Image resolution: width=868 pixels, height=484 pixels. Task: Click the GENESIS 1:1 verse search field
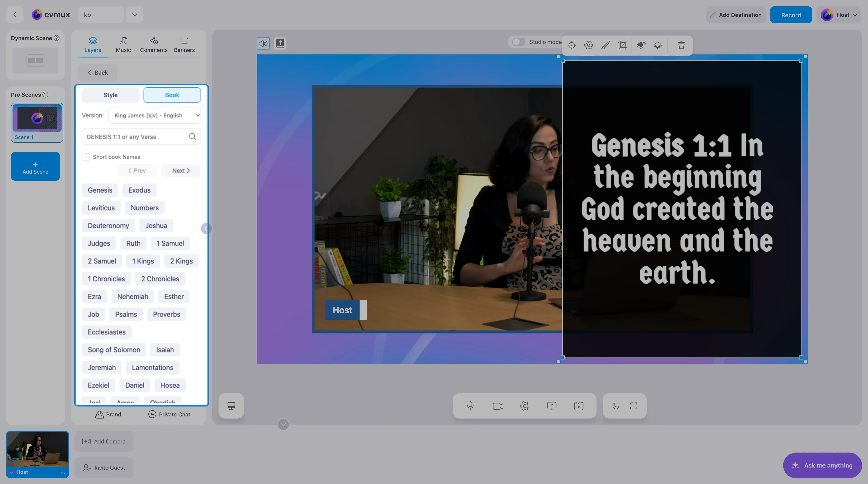[141, 136]
